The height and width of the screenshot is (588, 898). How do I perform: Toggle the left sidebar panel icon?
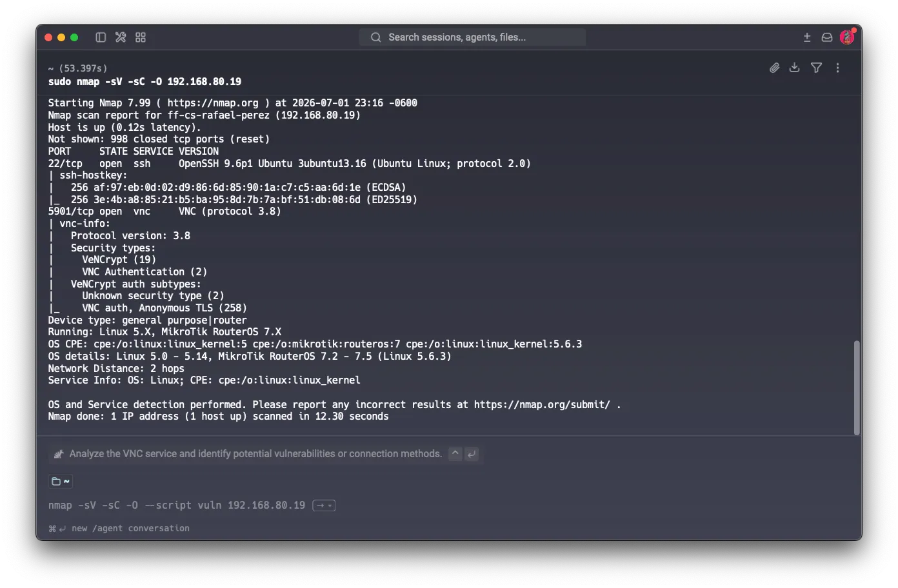coord(101,37)
